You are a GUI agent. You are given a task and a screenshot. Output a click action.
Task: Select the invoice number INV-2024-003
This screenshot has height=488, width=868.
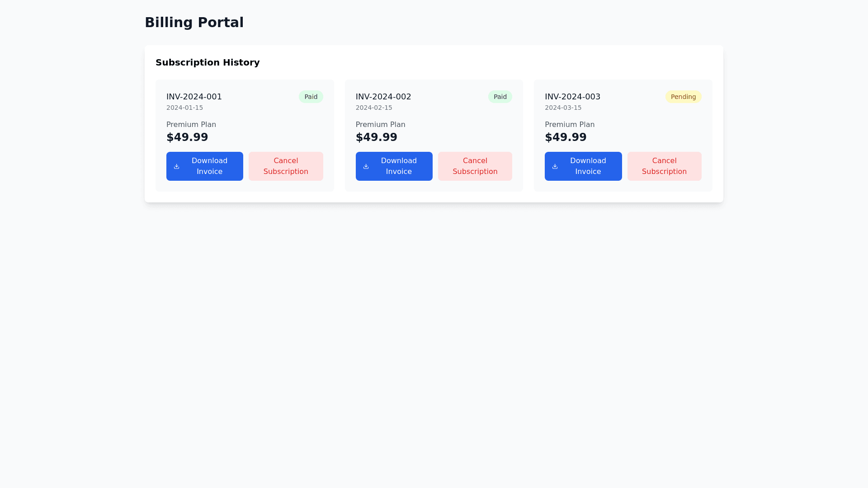coord(572,96)
